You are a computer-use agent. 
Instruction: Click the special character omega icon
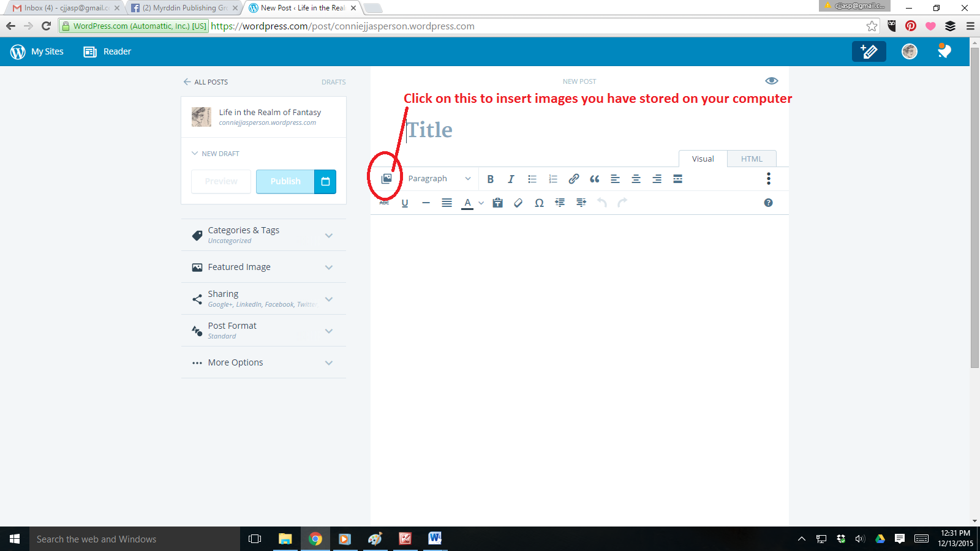(x=539, y=203)
